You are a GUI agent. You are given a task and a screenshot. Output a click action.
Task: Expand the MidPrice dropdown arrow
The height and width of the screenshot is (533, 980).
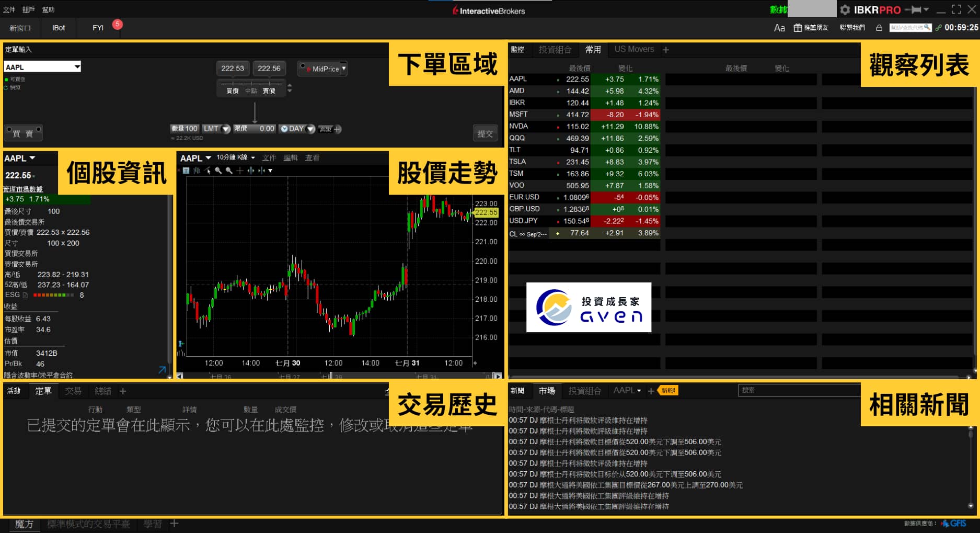(x=343, y=69)
